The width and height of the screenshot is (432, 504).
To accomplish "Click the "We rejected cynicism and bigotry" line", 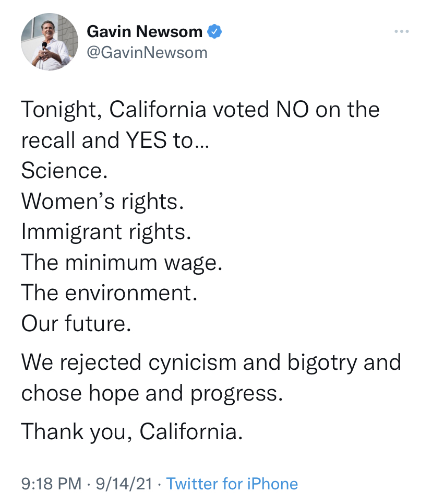I will pos(211,362).
